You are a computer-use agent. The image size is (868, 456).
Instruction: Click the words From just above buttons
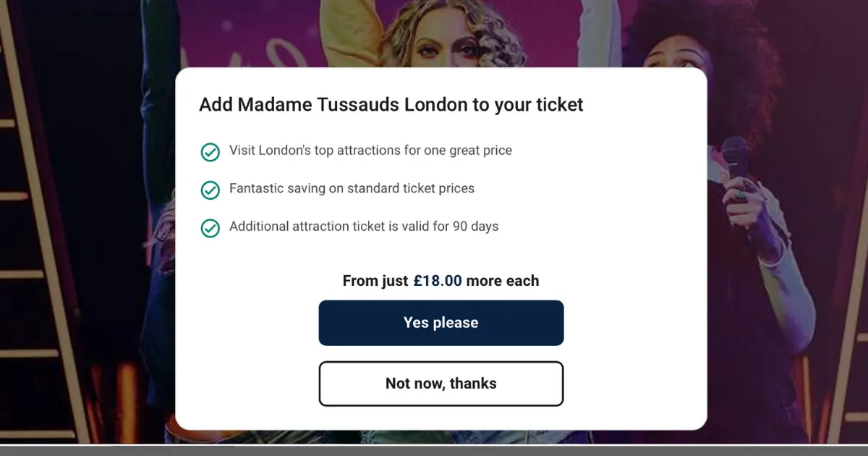(x=375, y=281)
